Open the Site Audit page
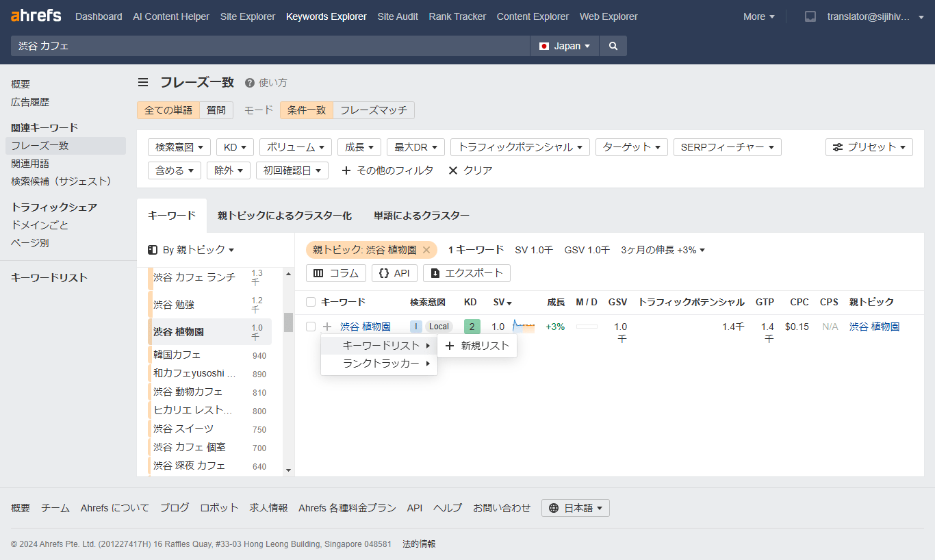935x560 pixels. click(398, 16)
